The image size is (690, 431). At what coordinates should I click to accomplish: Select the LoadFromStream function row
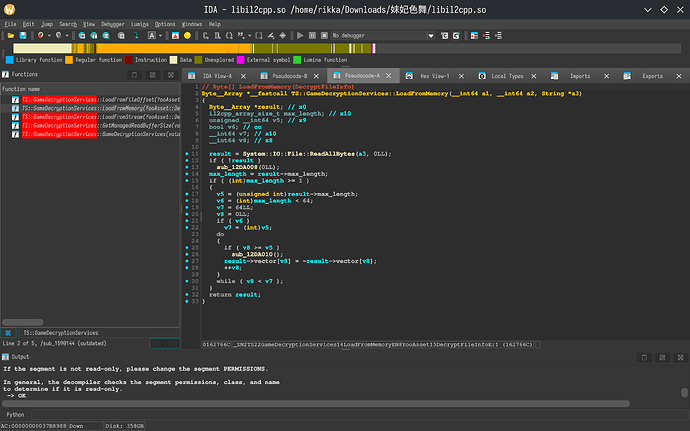(91, 117)
